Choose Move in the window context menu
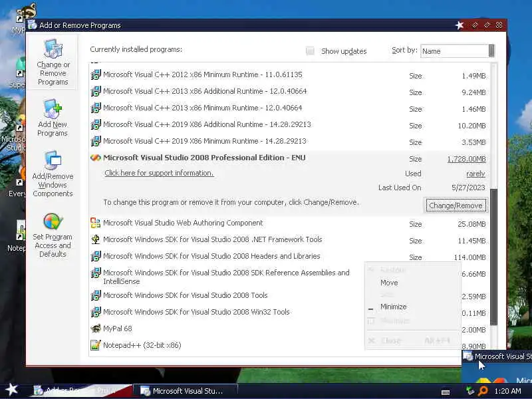 (x=389, y=283)
